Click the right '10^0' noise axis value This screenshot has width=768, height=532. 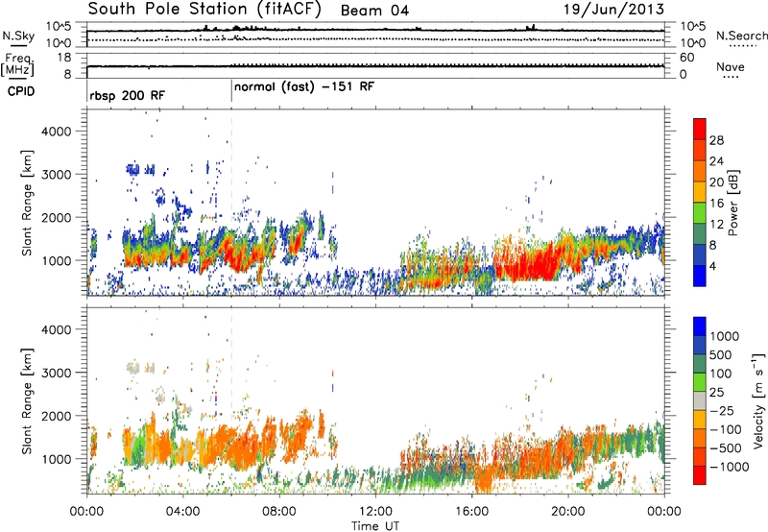693,43
